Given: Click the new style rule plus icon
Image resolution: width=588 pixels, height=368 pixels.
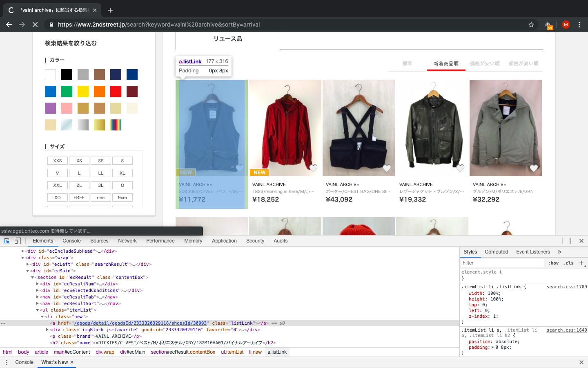Looking at the screenshot, I should tap(581, 263).
